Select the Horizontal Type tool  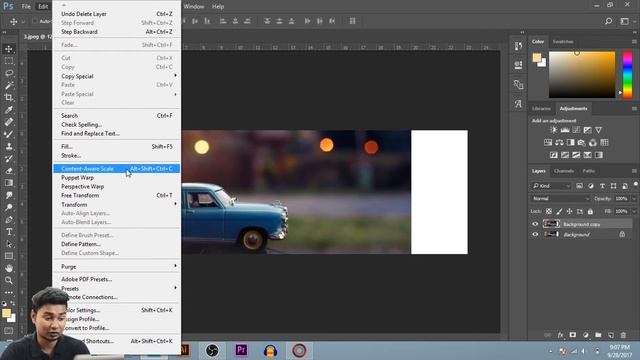(9, 232)
